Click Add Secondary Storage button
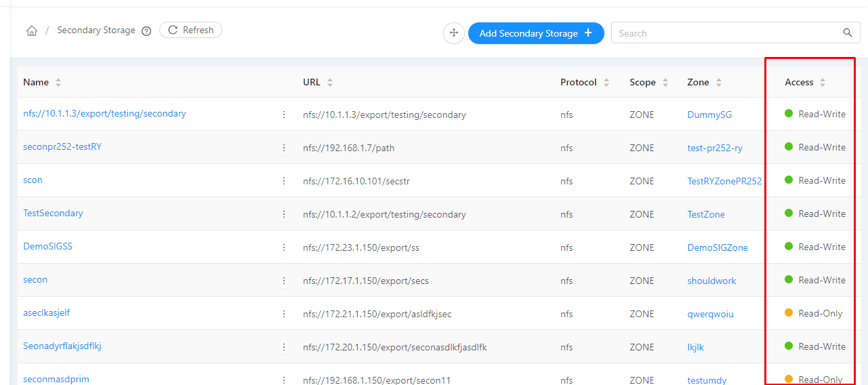This screenshot has width=868, height=385. click(536, 33)
